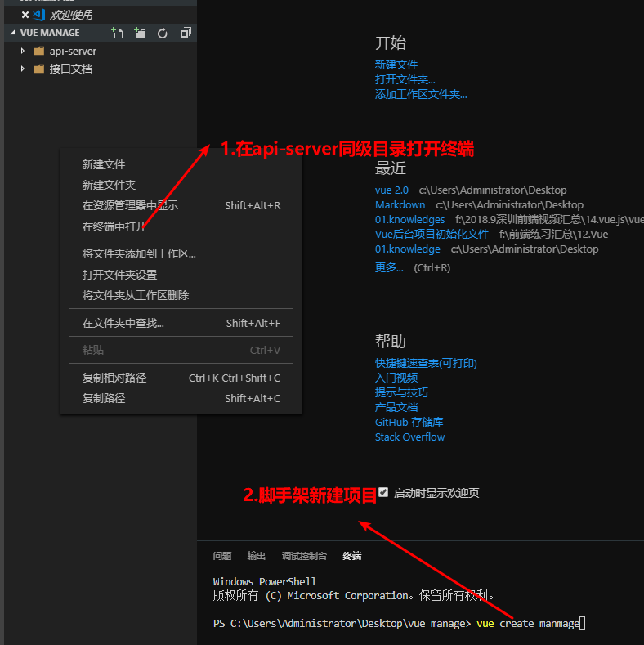
Task: Select 在终端中打开 menu entry
Action: point(181,226)
